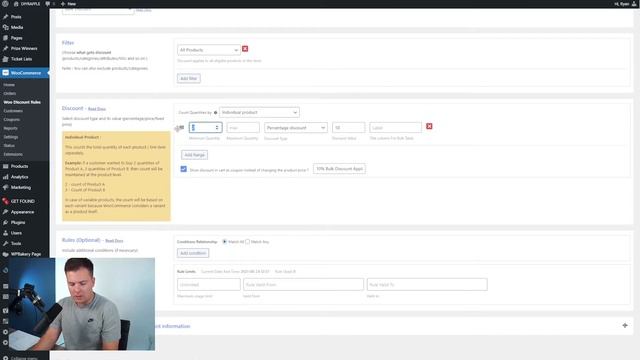Open the Percentage discount type dropdown
This screenshot has height=360, width=640.
[296, 128]
